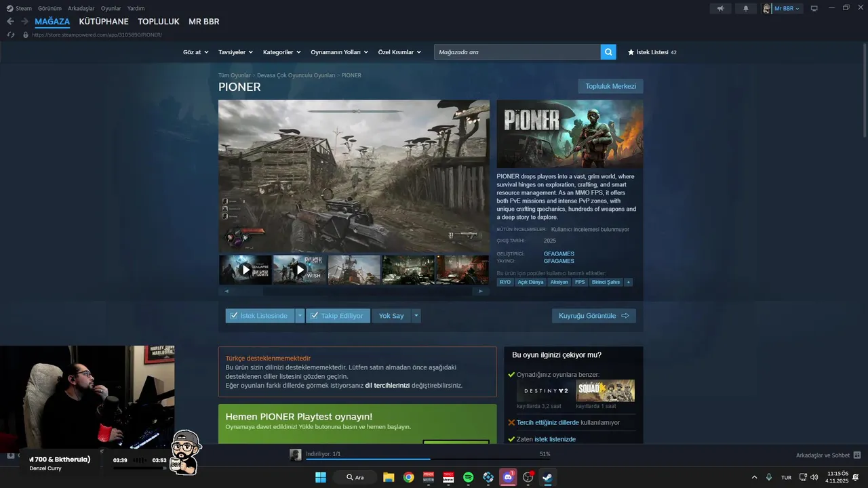Click the magnifier search button in the store
Image resolution: width=868 pixels, height=488 pixels.
(608, 52)
